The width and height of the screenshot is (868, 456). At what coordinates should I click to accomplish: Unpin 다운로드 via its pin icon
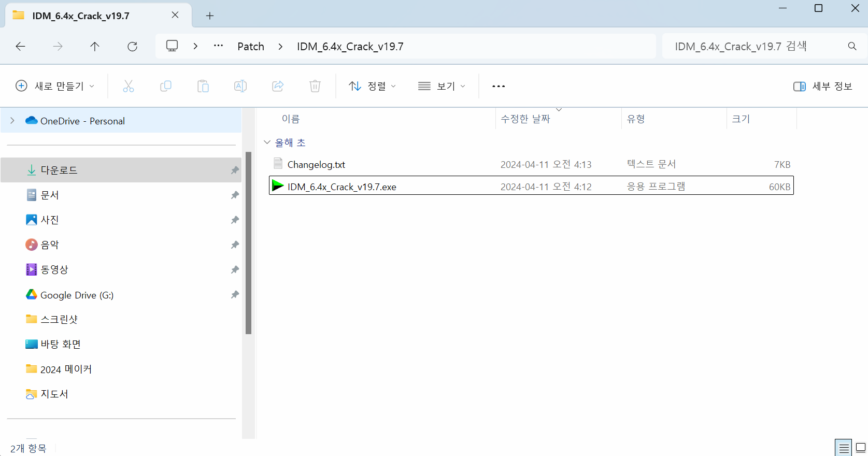(235, 170)
